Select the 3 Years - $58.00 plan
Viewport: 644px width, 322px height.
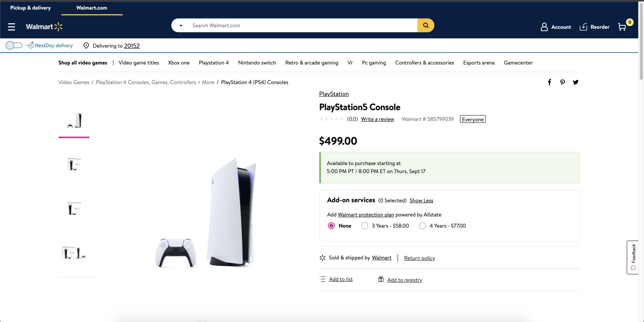tap(365, 226)
